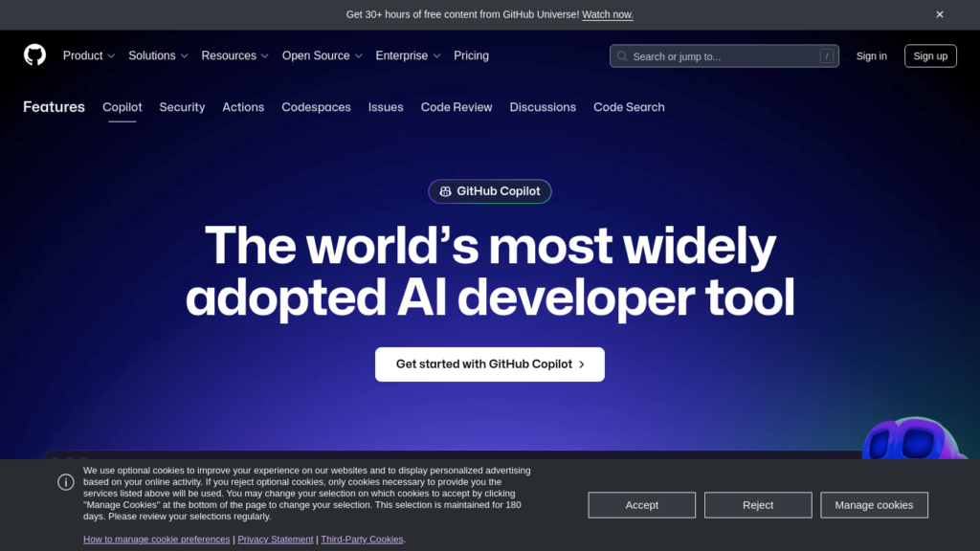This screenshot has height=551, width=980.
Task: Click the Copilot icon inside the GitHub Copilot badge
Action: tap(446, 191)
